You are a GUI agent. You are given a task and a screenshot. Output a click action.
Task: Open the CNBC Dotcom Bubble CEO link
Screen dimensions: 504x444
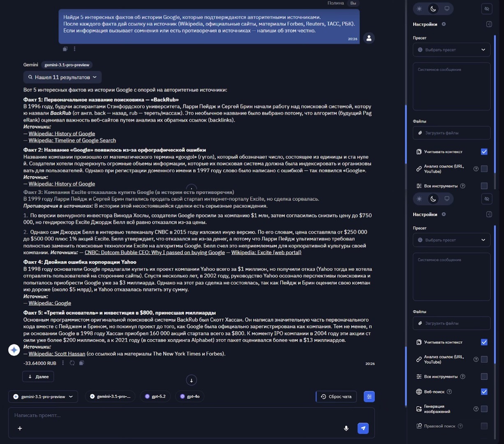[x=155, y=252]
